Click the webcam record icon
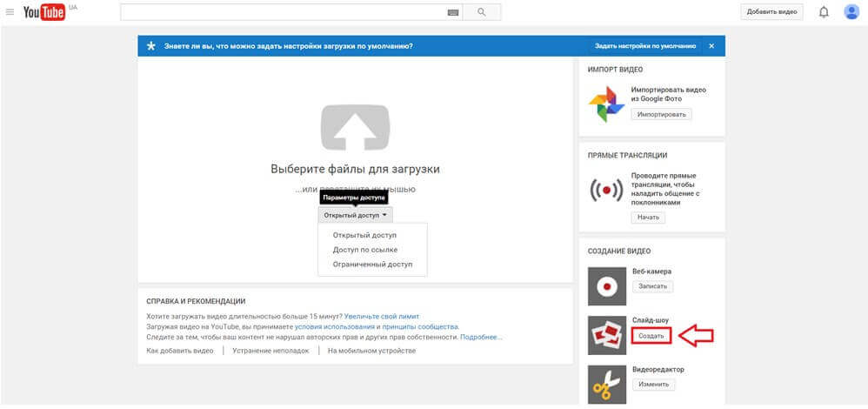 tap(605, 285)
